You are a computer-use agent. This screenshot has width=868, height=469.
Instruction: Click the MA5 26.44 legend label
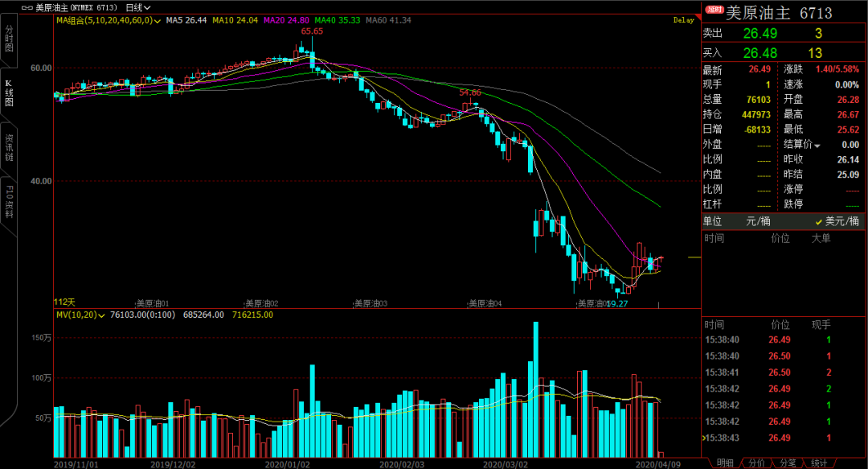coord(186,20)
